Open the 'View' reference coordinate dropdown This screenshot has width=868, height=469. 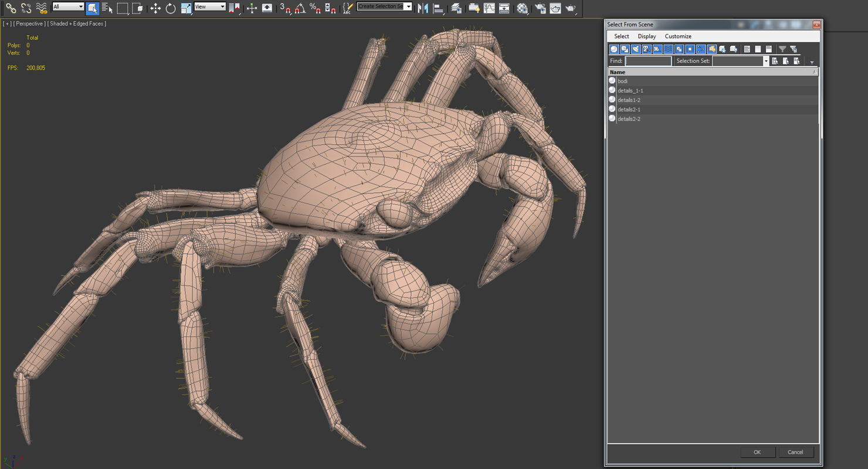coord(210,6)
